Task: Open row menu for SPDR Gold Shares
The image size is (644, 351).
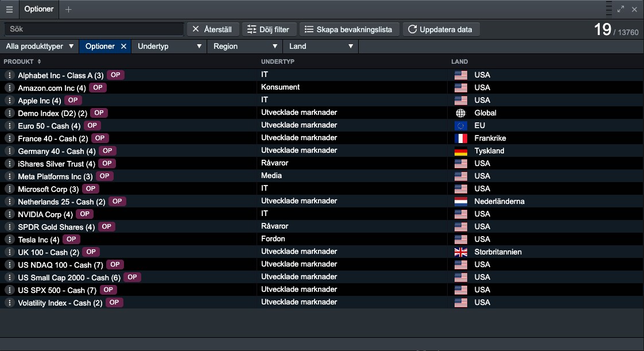Action: 9,227
